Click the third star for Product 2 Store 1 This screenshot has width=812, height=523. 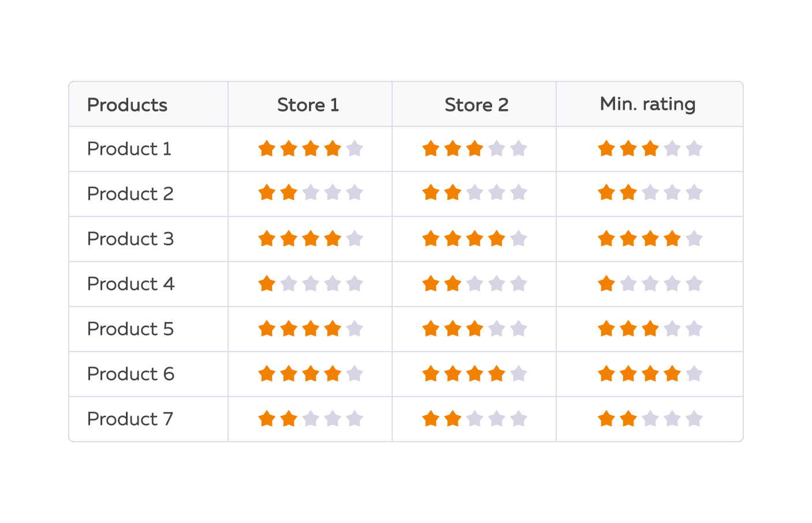[311, 193]
